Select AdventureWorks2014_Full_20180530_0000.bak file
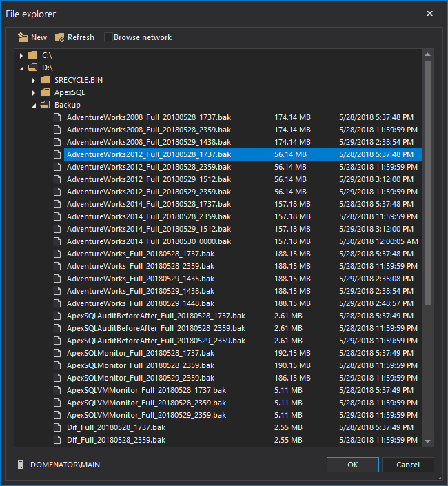448x486 pixels. [148, 241]
